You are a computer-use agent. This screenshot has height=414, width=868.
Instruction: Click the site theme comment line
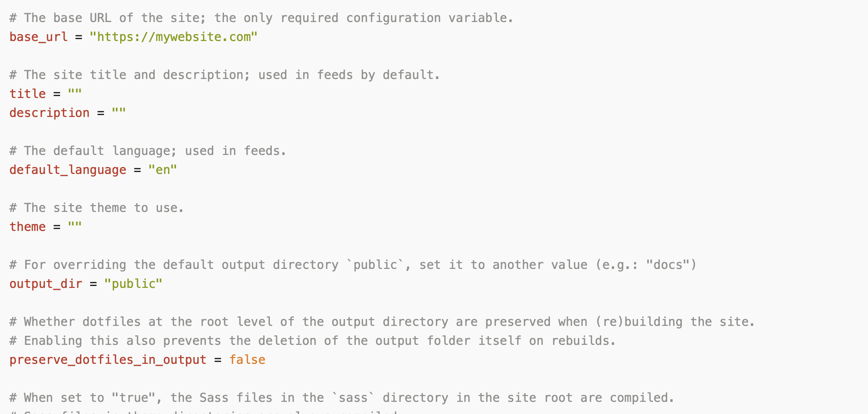pos(97,208)
